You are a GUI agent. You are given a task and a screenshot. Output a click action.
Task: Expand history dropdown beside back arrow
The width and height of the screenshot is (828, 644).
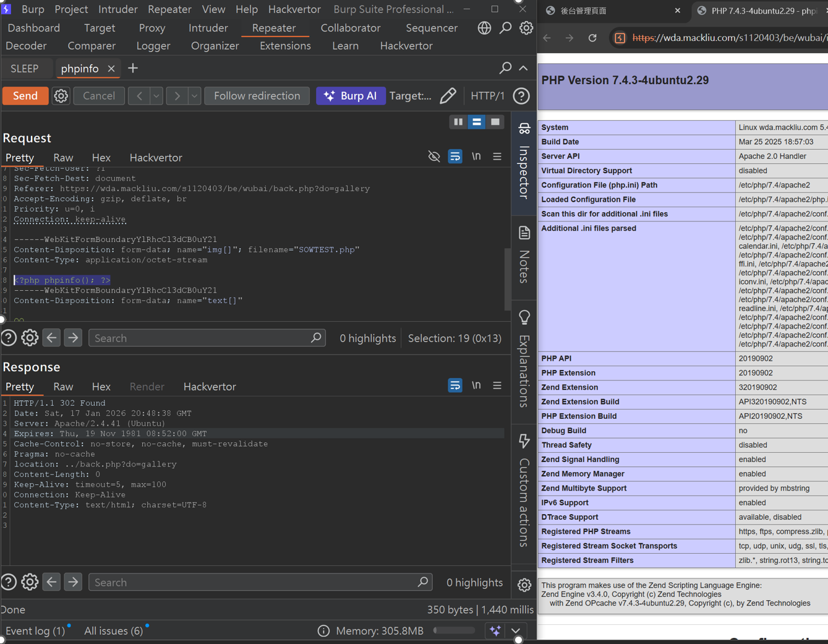[156, 96]
